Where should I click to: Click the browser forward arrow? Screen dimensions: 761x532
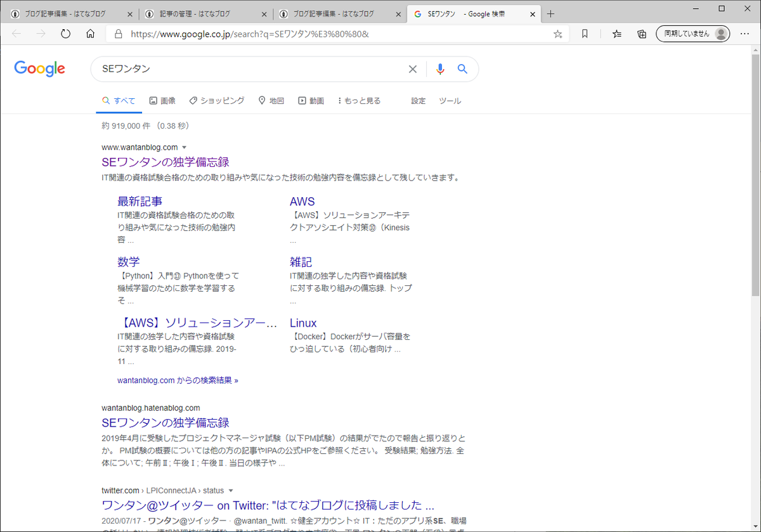pos(41,34)
